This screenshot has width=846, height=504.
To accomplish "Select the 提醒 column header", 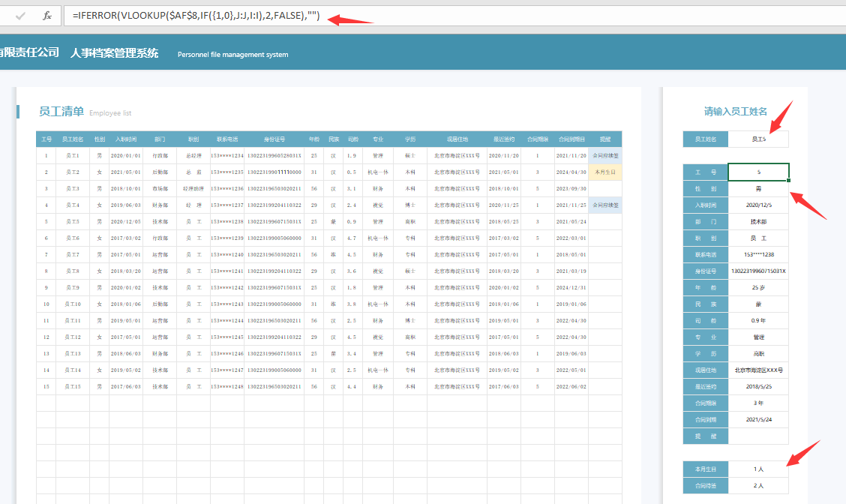I will [x=605, y=139].
